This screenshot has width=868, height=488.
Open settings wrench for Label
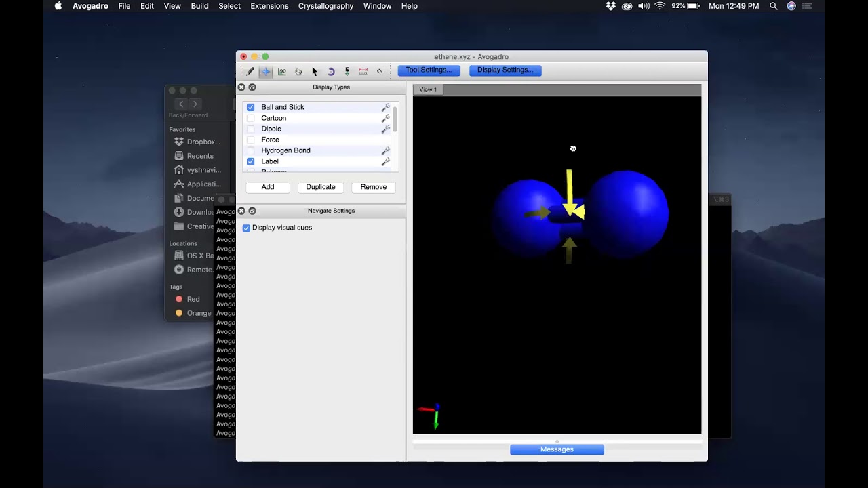click(385, 161)
